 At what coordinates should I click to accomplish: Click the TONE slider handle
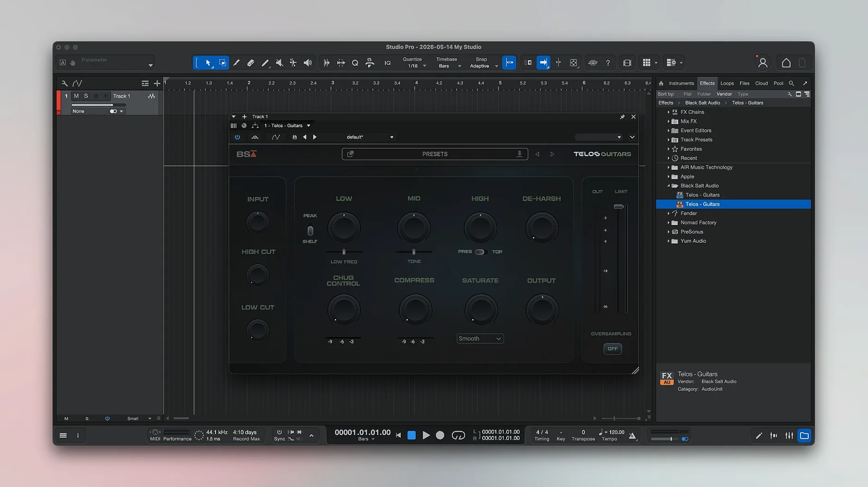point(414,252)
